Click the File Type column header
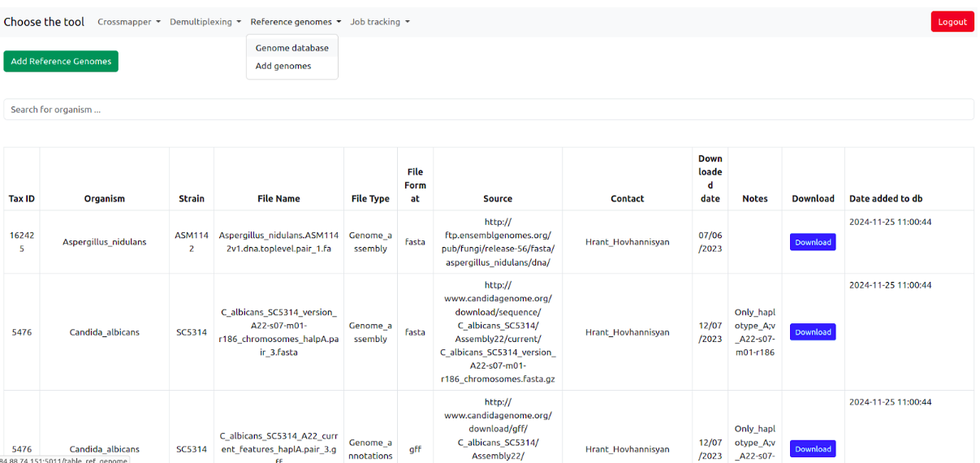The width and height of the screenshot is (980, 463). 370,198
